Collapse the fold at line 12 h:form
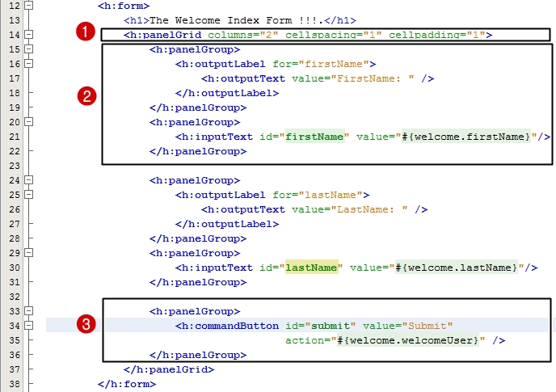Screen dimensions: 556x392 [29, 6]
